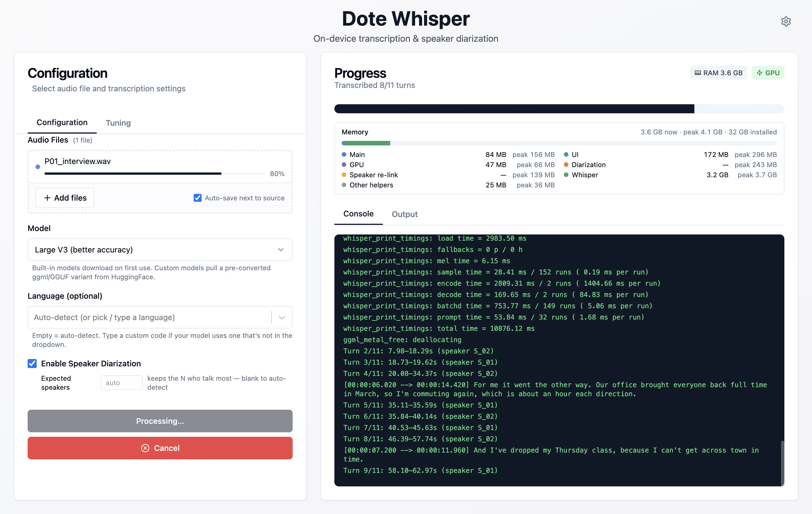This screenshot has width=812, height=514.
Task: Click console line 'Turn 9/11: 58.10–62.97s'
Action: [420, 470]
